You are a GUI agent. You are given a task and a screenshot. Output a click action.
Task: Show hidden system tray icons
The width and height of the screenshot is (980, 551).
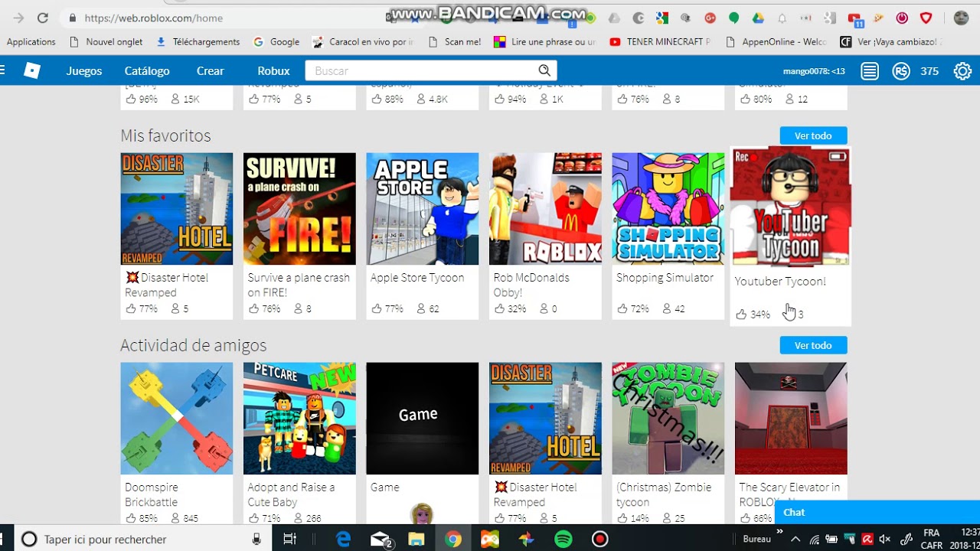(x=795, y=540)
